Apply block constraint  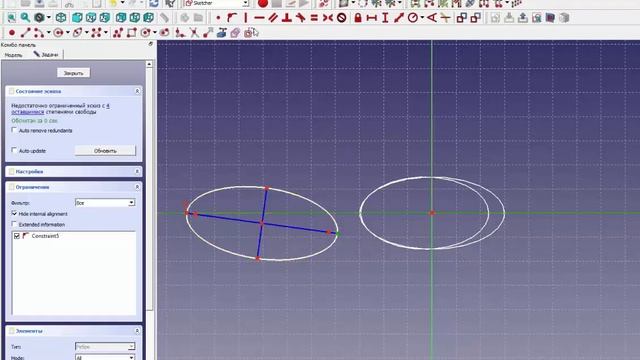[x=342, y=18]
